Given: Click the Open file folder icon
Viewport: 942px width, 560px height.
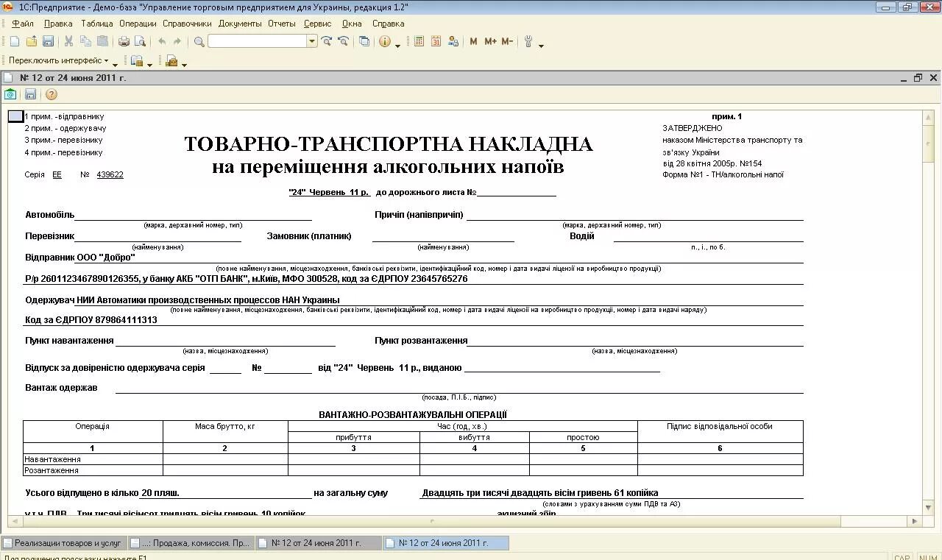Looking at the screenshot, I should pos(32,42).
